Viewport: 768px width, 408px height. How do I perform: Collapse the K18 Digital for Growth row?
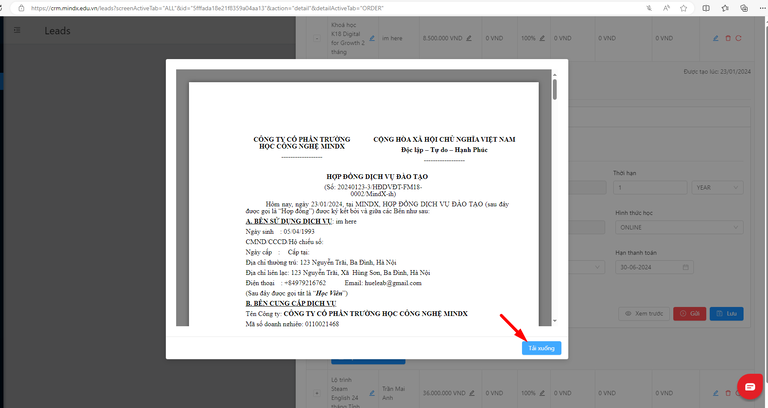(x=317, y=38)
